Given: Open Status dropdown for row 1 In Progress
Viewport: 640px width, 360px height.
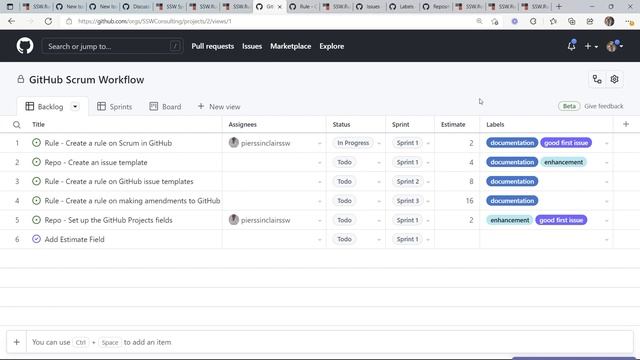Looking at the screenshot, I should pyautogui.click(x=379, y=143).
